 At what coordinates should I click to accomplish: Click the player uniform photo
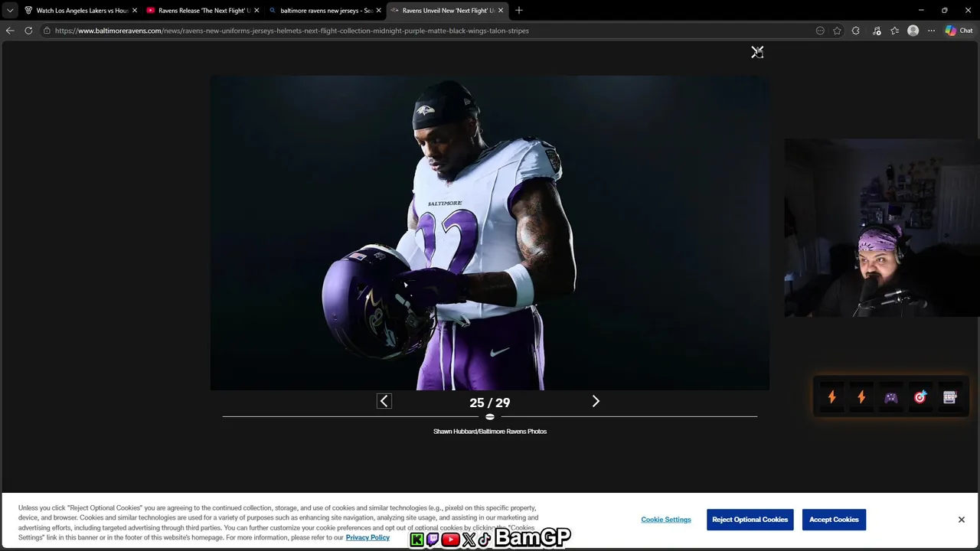(x=490, y=233)
